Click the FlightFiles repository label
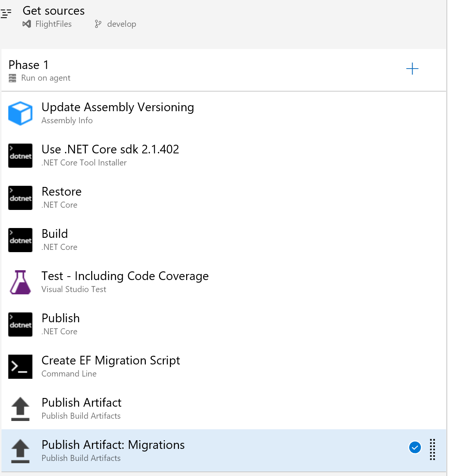 53,24
